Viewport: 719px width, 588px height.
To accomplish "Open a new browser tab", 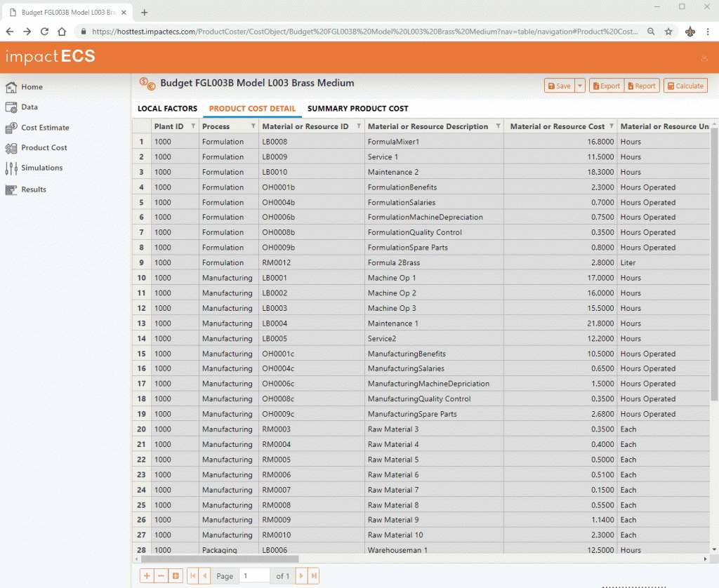I will tap(145, 13).
